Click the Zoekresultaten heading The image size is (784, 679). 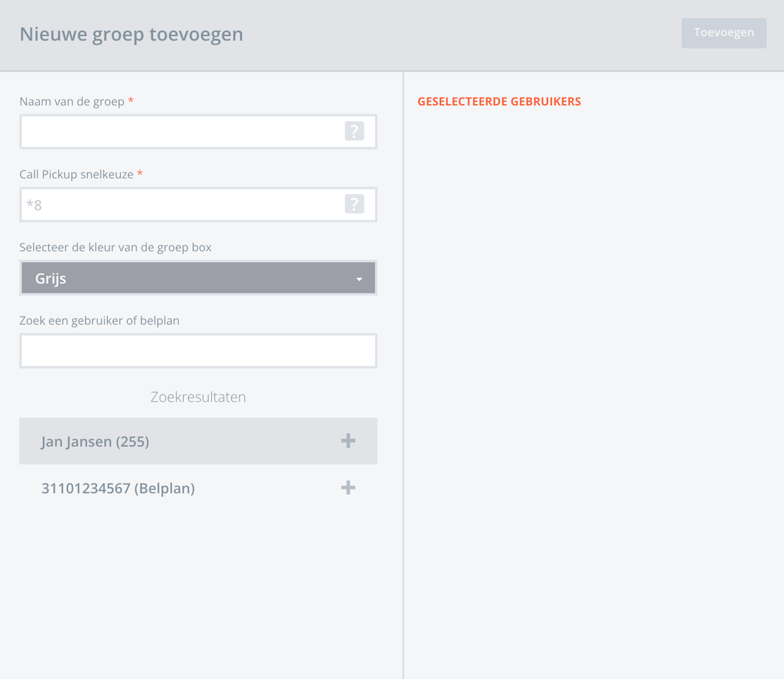tap(198, 397)
